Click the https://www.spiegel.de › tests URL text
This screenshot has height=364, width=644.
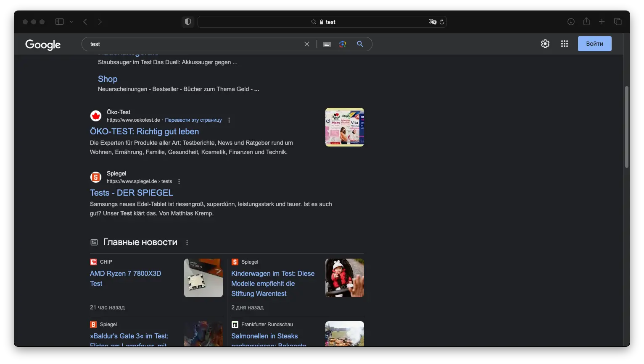click(x=139, y=181)
